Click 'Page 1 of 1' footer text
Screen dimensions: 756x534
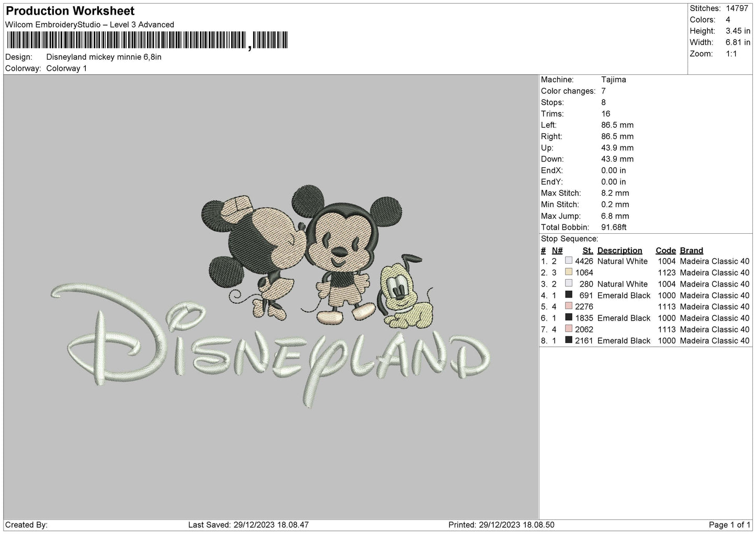[729, 525]
